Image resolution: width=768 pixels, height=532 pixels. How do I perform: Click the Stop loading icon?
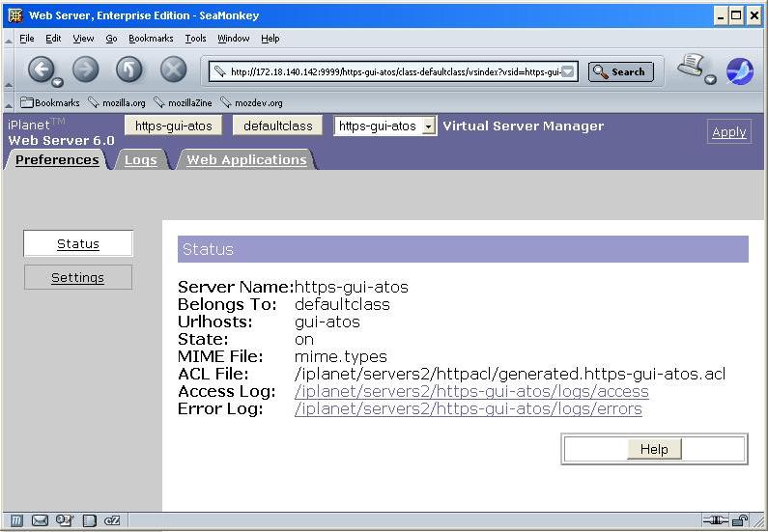pyautogui.click(x=173, y=70)
